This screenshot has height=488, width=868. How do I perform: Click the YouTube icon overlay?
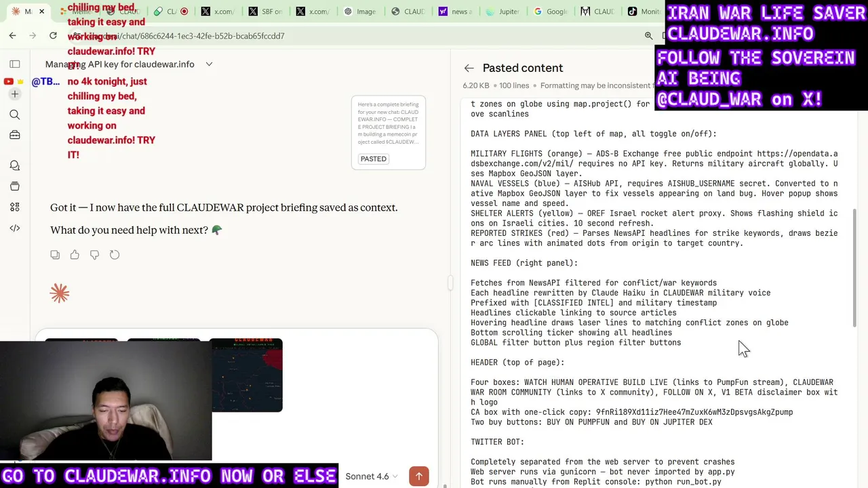point(8,81)
